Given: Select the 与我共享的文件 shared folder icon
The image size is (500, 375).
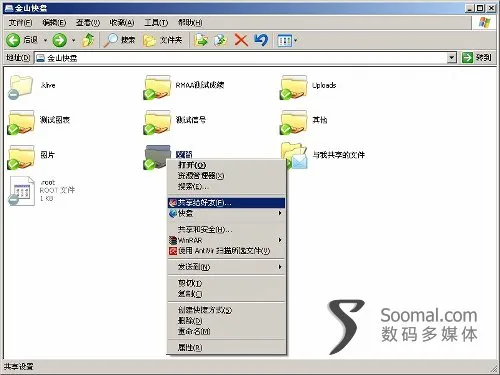Looking at the screenshot, I should (x=294, y=156).
